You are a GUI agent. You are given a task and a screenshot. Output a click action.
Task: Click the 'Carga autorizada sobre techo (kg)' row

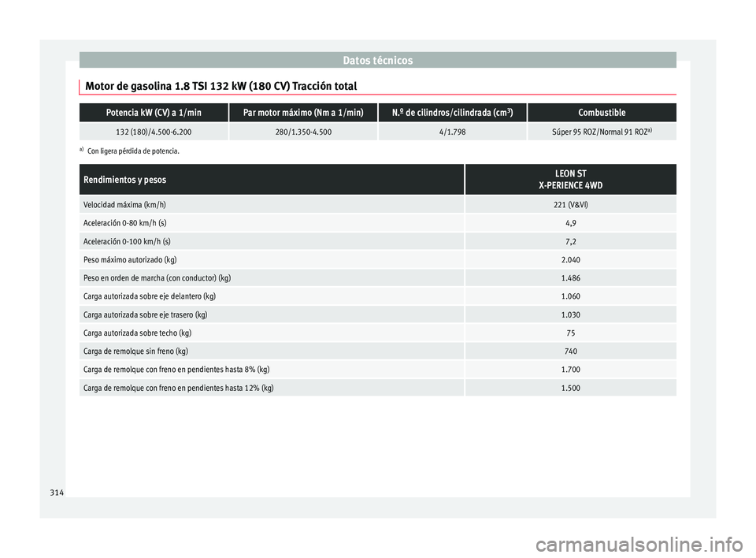click(x=138, y=333)
